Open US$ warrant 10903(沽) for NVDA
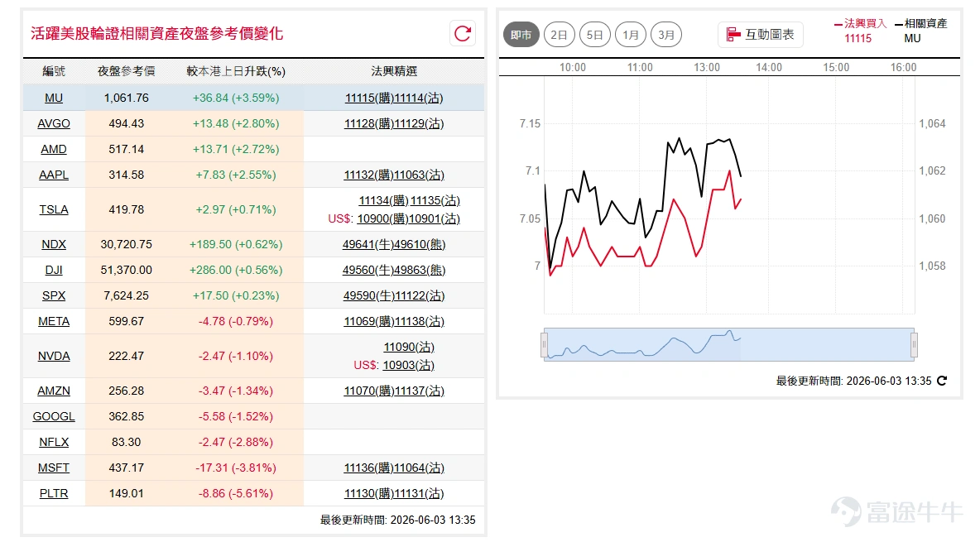This screenshot has height=542, width=980. click(x=408, y=365)
